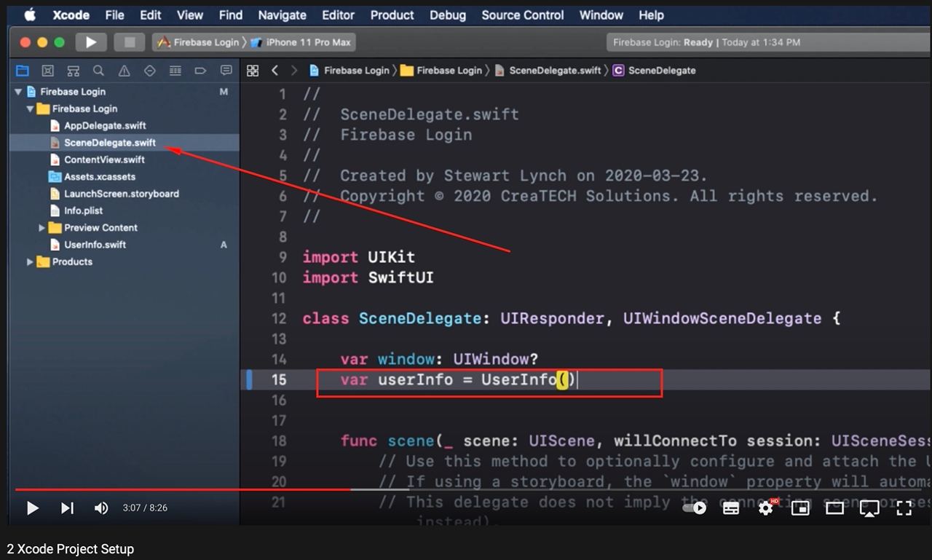Open the related items grid icon
This screenshot has width=932, height=560.
[253, 71]
